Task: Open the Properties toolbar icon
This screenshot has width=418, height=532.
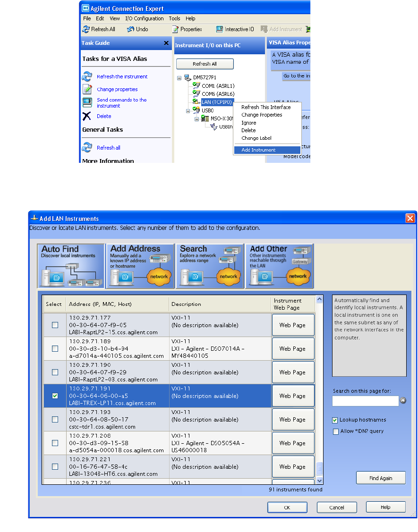Action: [x=175, y=30]
